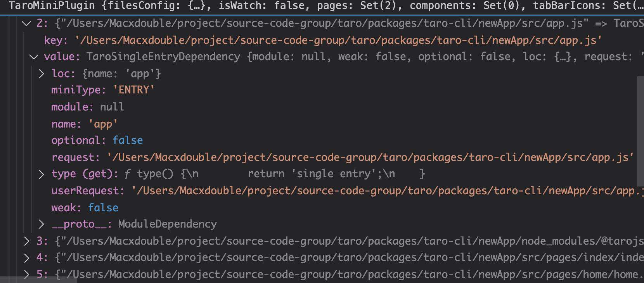Select the weak: false row
This screenshot has width=644, height=283.
[85, 208]
